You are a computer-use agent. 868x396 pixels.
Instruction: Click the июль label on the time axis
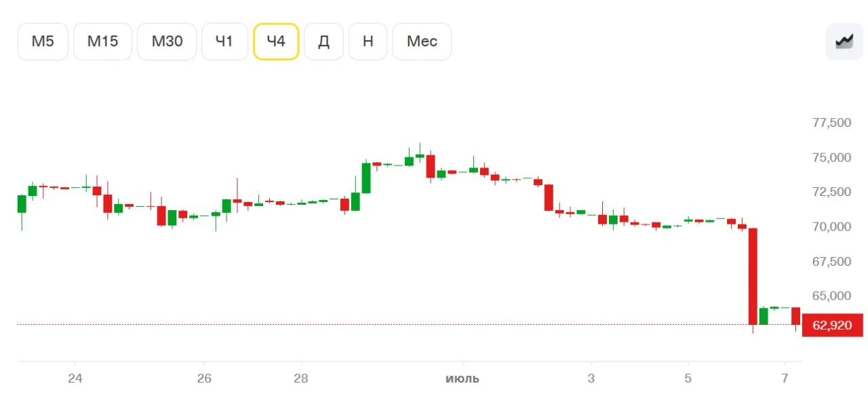462,378
